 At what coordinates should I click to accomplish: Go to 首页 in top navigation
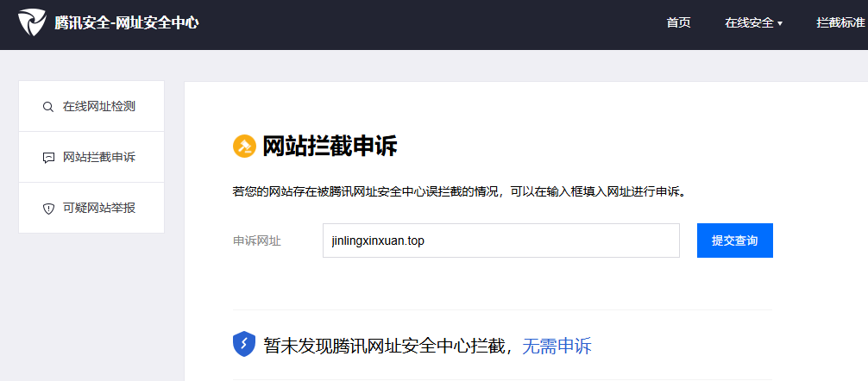click(x=679, y=23)
